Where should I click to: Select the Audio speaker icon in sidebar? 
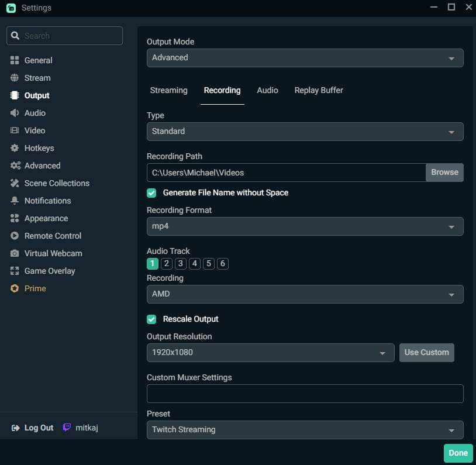[15, 113]
